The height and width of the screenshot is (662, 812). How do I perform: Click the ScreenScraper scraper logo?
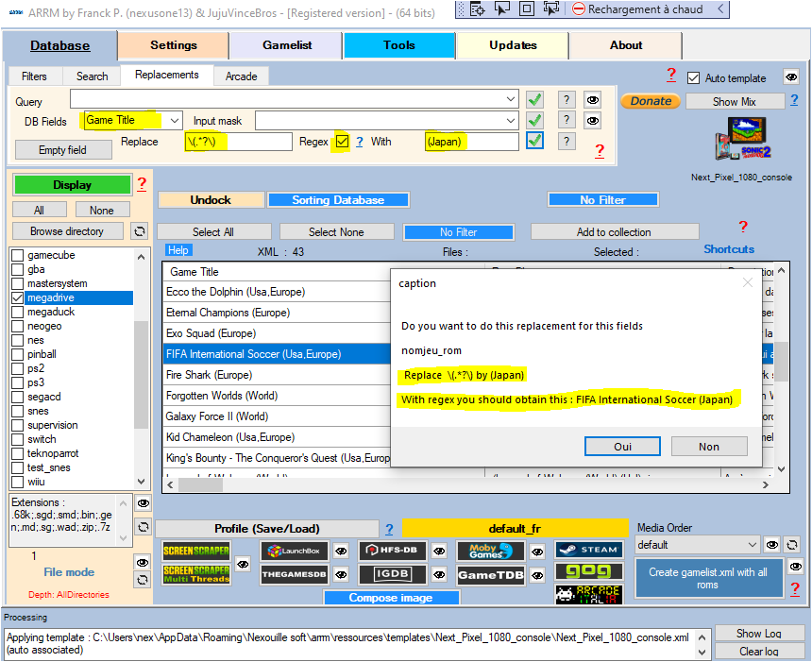tap(195, 551)
